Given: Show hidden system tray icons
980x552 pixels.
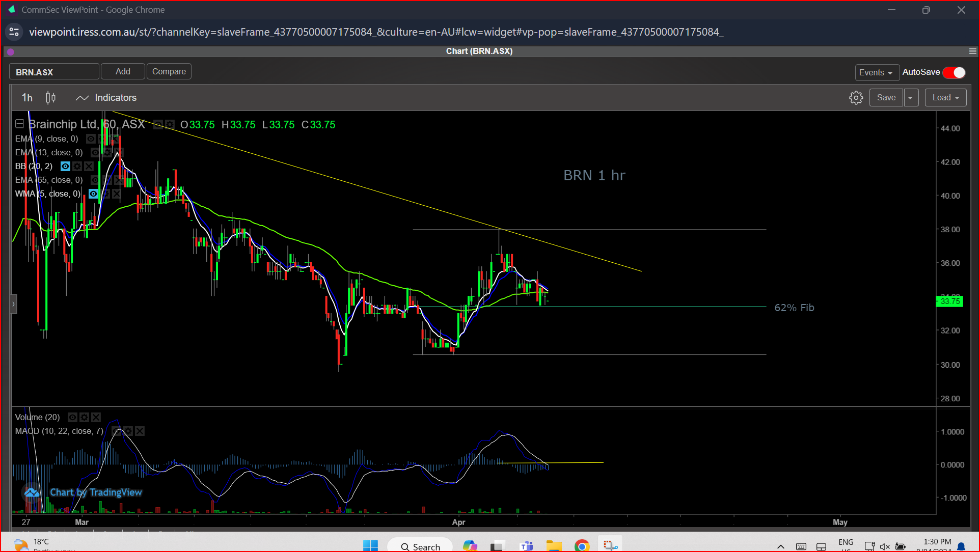Looking at the screenshot, I should click(x=780, y=546).
